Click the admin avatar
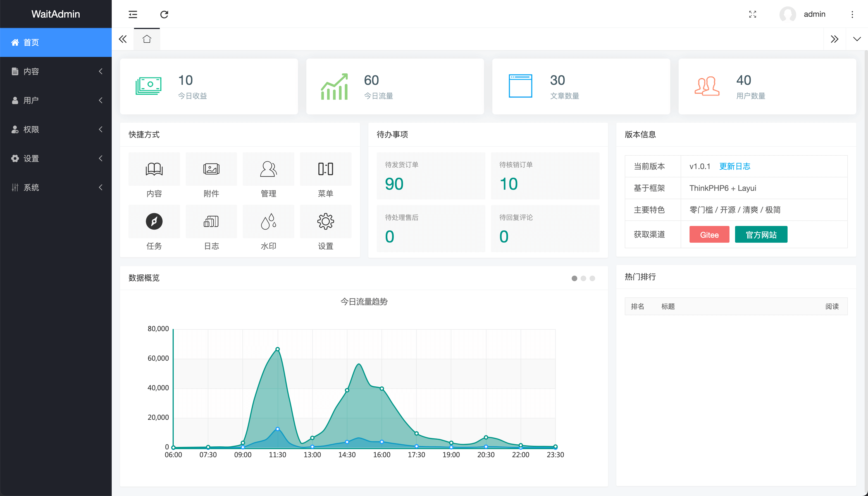 (788, 14)
